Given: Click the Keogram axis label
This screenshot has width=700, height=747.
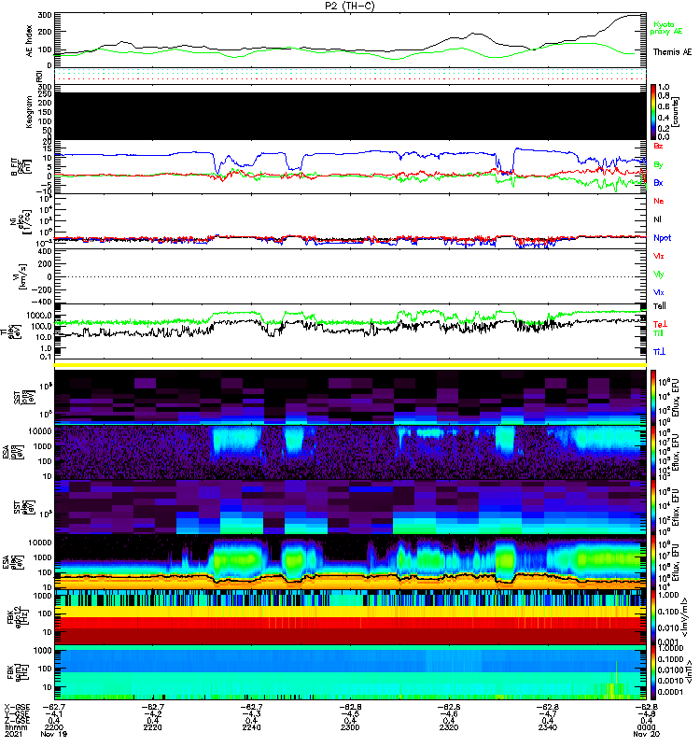Looking at the screenshot, I should tap(30, 112).
